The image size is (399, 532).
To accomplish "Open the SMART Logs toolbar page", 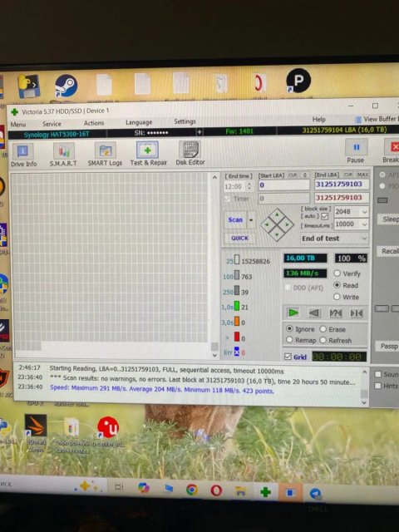I will 106,154.
